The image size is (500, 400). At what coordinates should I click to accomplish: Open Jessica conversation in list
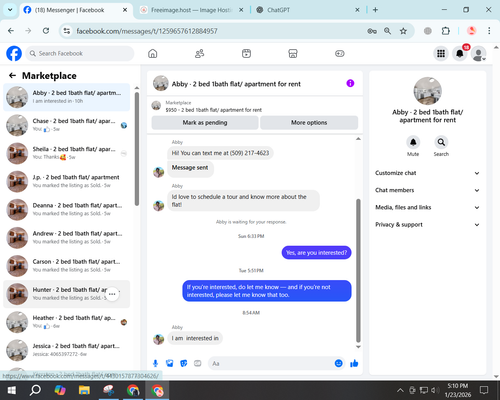pos(67,350)
